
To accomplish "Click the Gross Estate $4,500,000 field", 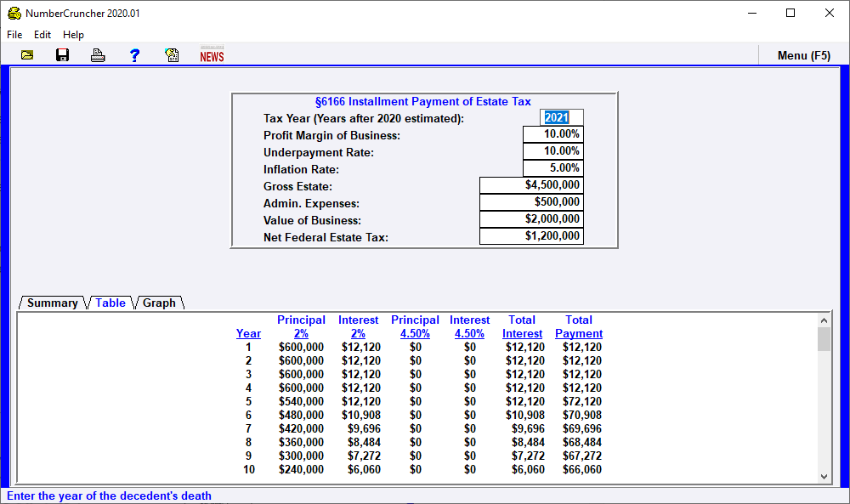I will pos(531,185).
